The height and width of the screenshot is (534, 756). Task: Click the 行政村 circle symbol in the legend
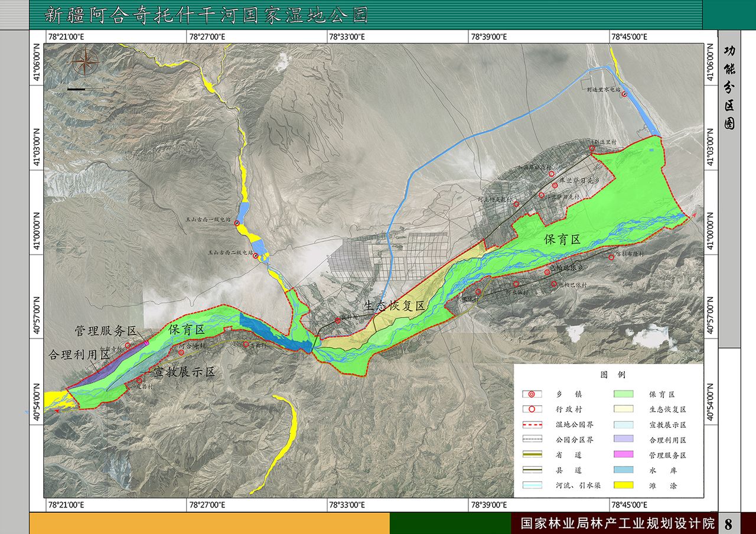(x=532, y=409)
